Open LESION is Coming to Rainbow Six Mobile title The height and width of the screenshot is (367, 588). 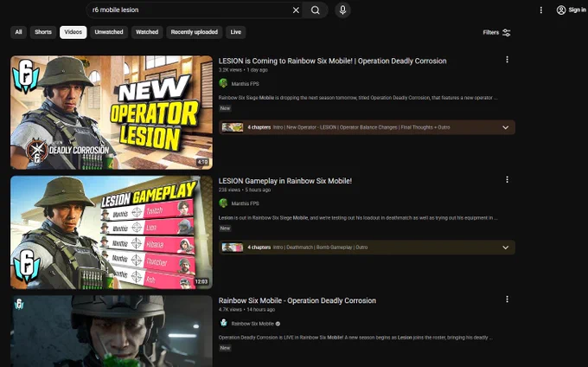pyautogui.click(x=332, y=61)
